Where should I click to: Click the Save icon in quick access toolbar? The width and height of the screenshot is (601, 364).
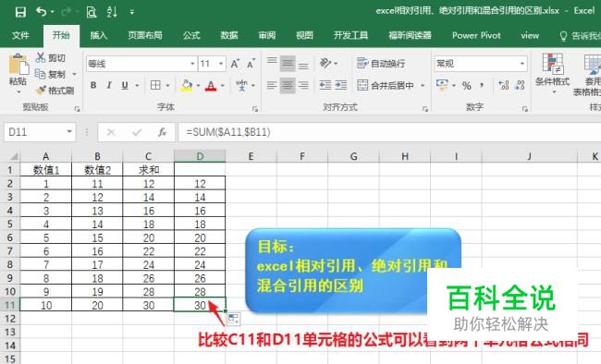pos(20,12)
